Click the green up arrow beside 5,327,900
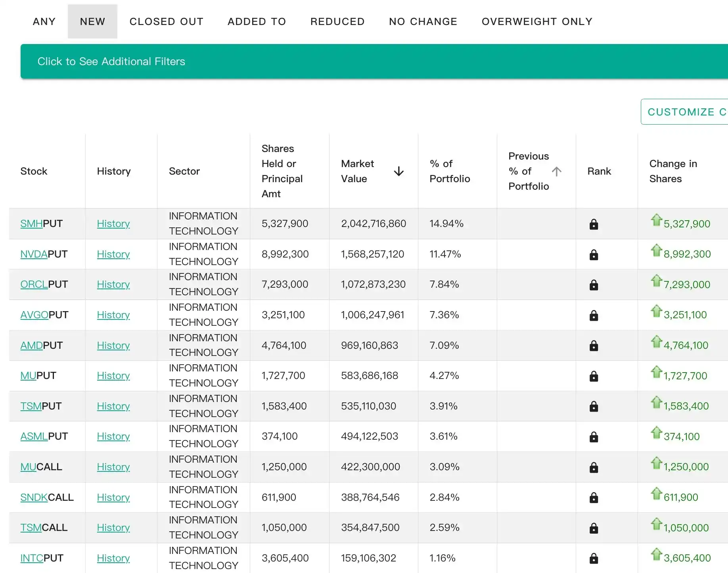728x573 pixels. (x=657, y=220)
